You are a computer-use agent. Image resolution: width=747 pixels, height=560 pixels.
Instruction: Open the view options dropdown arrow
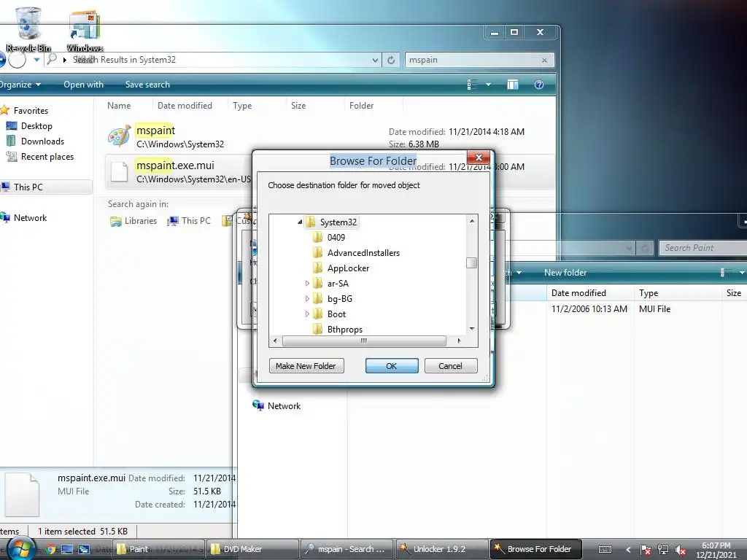click(x=488, y=85)
